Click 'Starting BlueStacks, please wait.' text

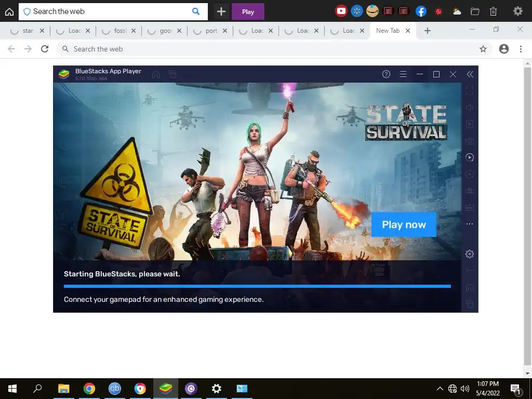pyautogui.click(x=122, y=274)
